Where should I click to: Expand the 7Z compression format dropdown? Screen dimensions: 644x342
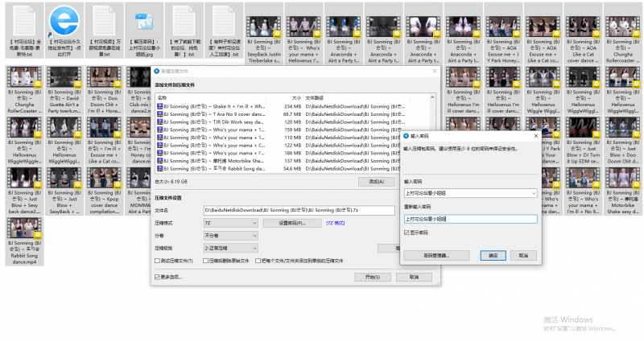255,223
